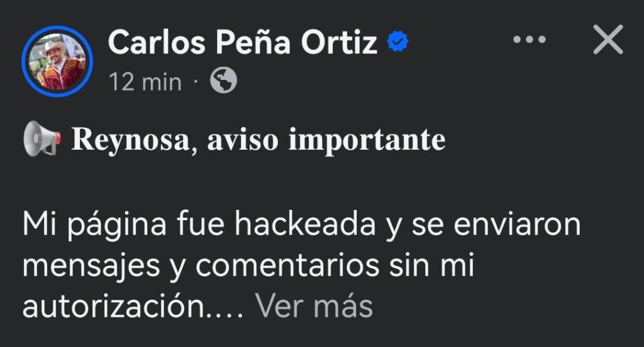644x347 pixels.
Task: Click the "Reynosa, aviso importante" heading
Action: pos(258,140)
